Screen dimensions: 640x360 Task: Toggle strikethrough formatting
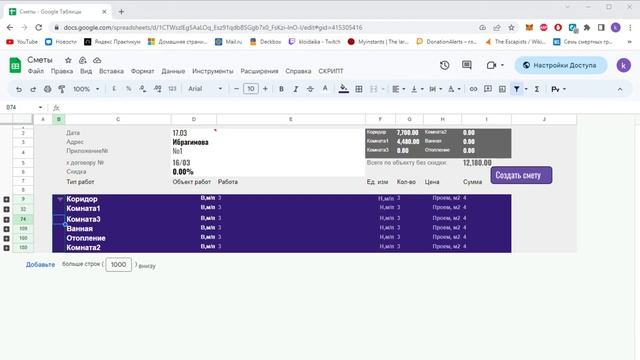tap(310, 89)
